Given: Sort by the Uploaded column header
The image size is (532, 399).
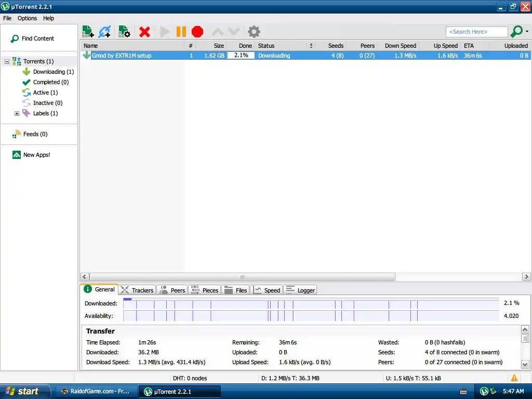Looking at the screenshot, I should click(510, 46).
